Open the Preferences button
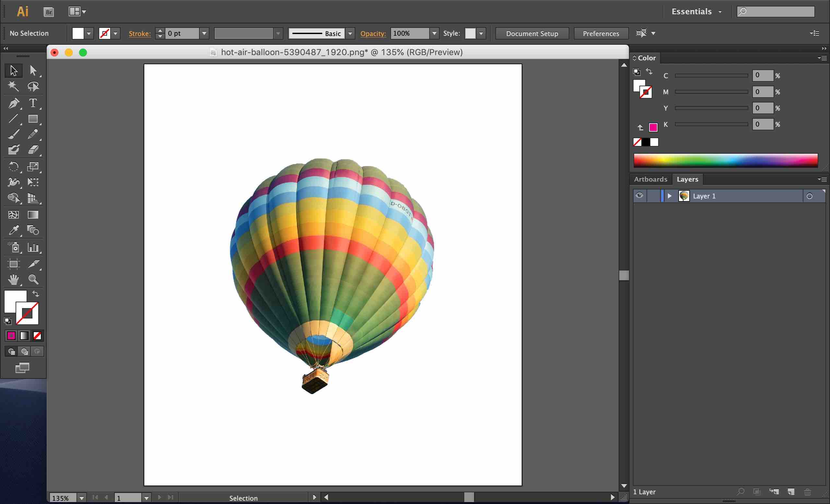The height and width of the screenshot is (504, 830). 601,33
